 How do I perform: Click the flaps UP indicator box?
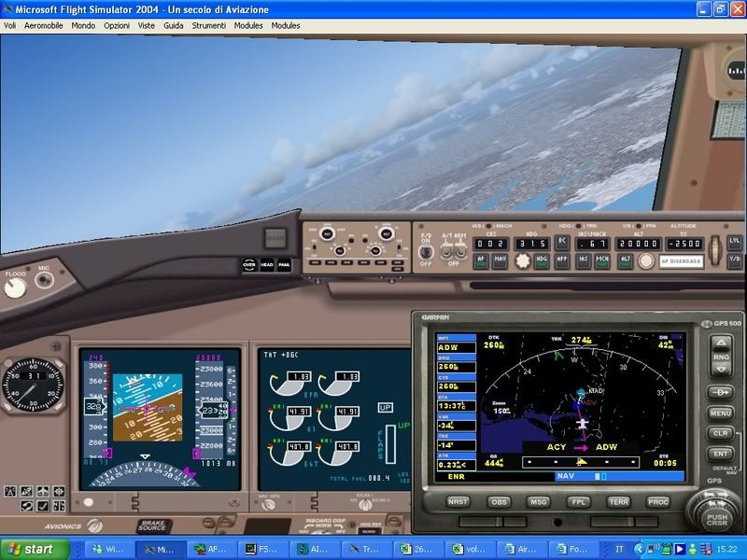(385, 408)
